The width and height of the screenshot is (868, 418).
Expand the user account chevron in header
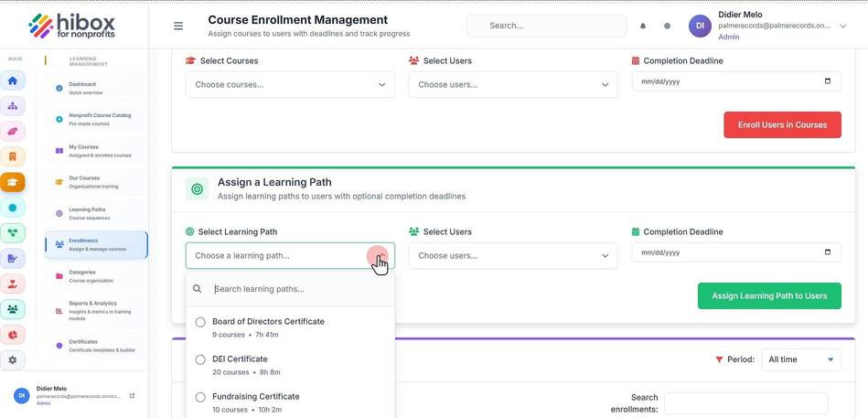843,26
